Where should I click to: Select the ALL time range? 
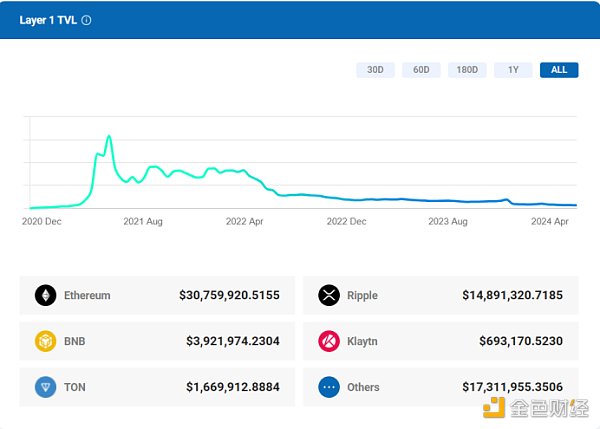[x=559, y=70]
